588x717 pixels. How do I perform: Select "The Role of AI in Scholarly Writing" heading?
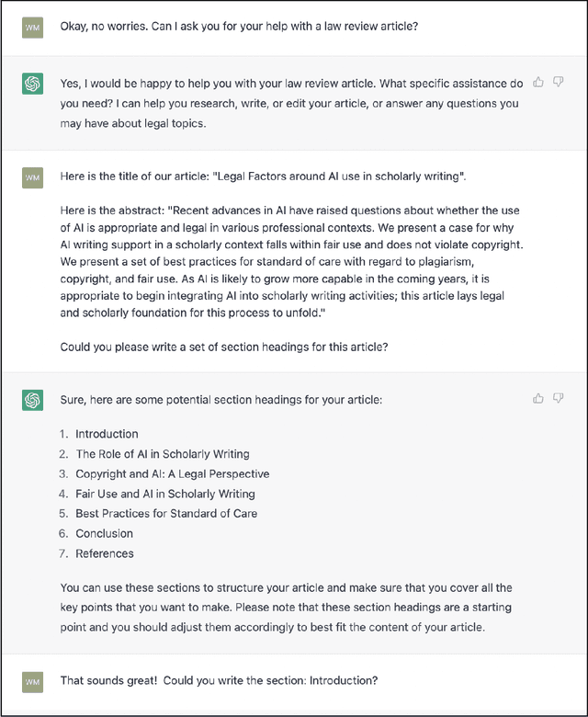[x=162, y=454]
